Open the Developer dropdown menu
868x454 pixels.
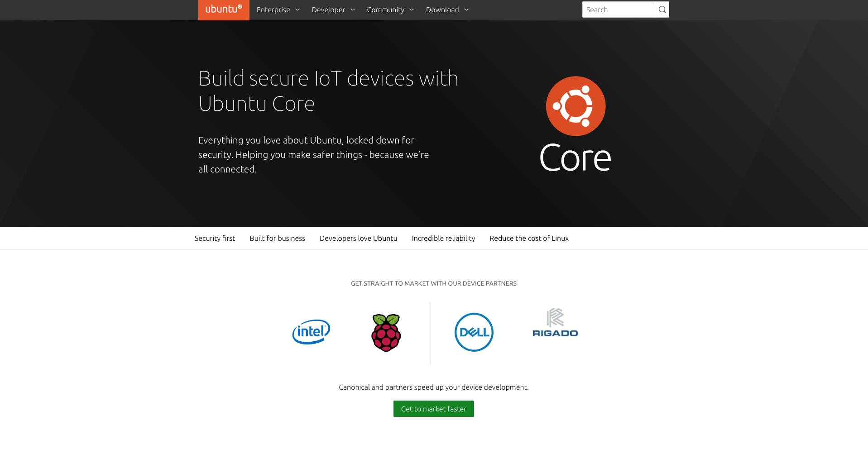click(333, 10)
